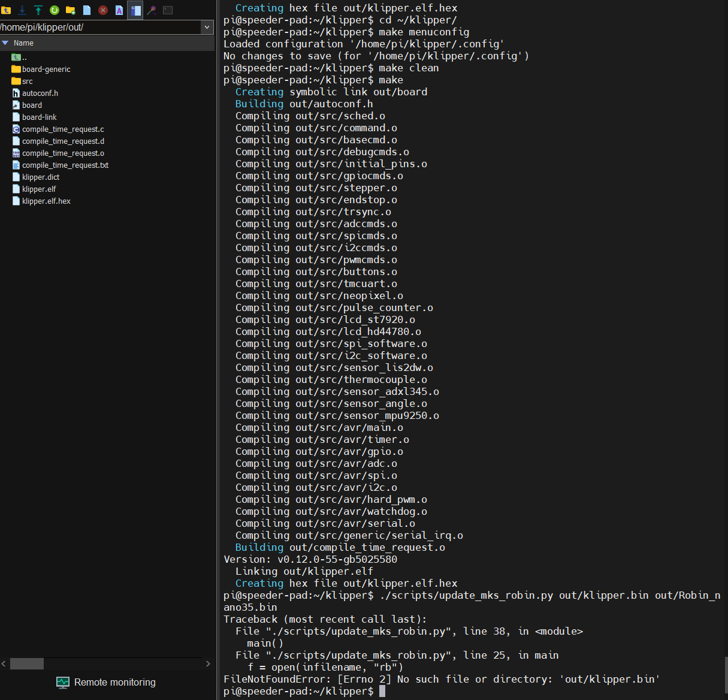Click the terminal cursor at last prompt

tap(382, 691)
